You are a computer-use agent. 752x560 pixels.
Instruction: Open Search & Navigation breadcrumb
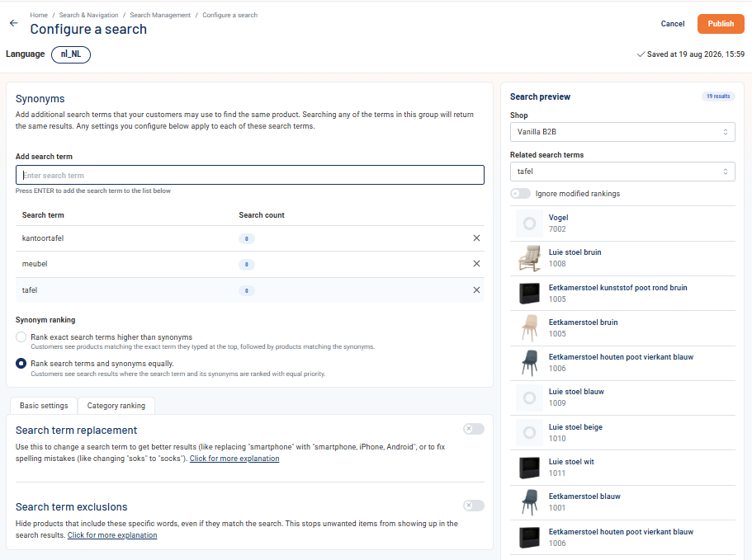point(88,15)
